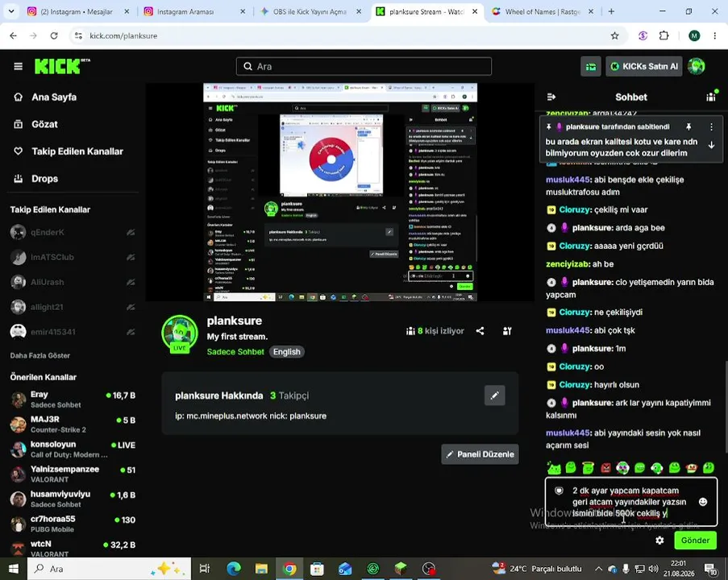Focus the Ara search field on Kick
The height and width of the screenshot is (580, 728).
364,66
